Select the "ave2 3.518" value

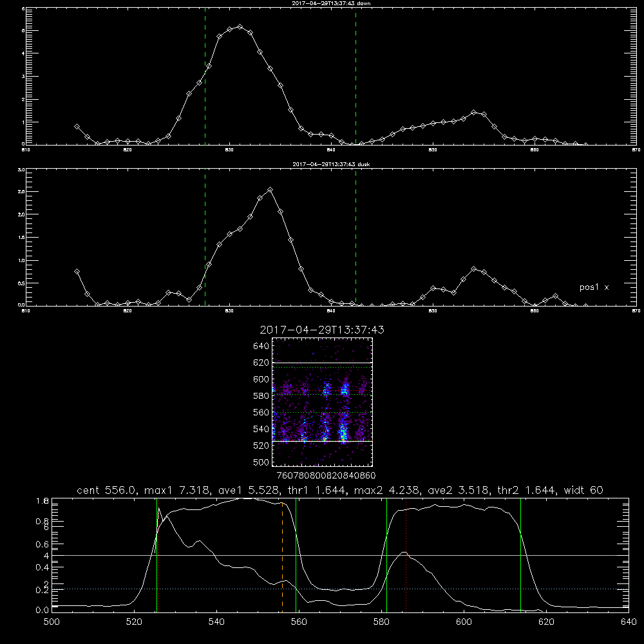(x=457, y=490)
